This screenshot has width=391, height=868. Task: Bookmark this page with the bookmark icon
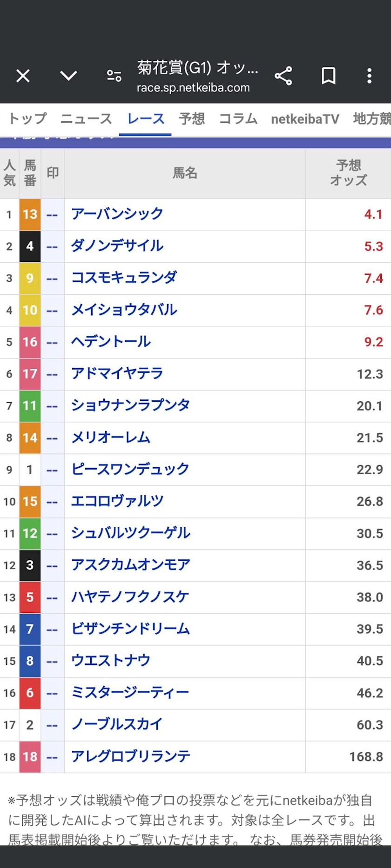328,76
